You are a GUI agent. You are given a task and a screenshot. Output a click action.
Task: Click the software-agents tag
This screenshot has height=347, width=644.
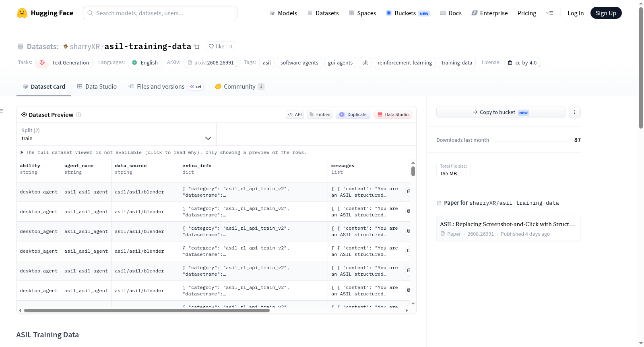tap(299, 62)
